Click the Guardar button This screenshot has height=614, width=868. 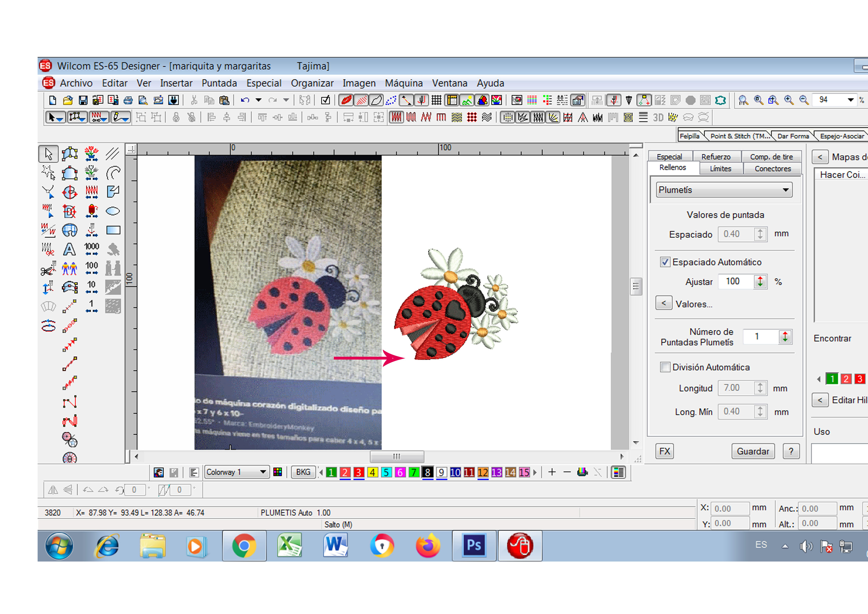[753, 451]
